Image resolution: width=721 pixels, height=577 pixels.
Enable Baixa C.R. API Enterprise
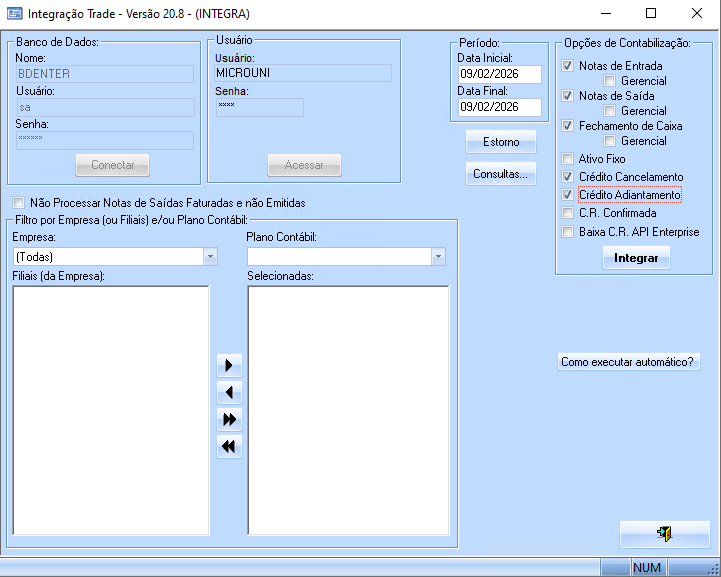(x=569, y=232)
